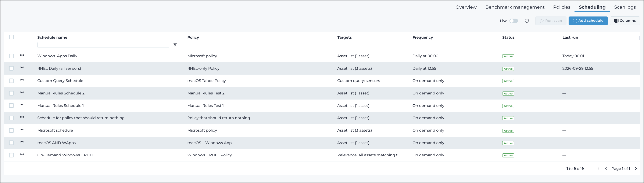This screenshot has height=183, width=644.
Task: Open the Columns chooser button
Action: 625,21
